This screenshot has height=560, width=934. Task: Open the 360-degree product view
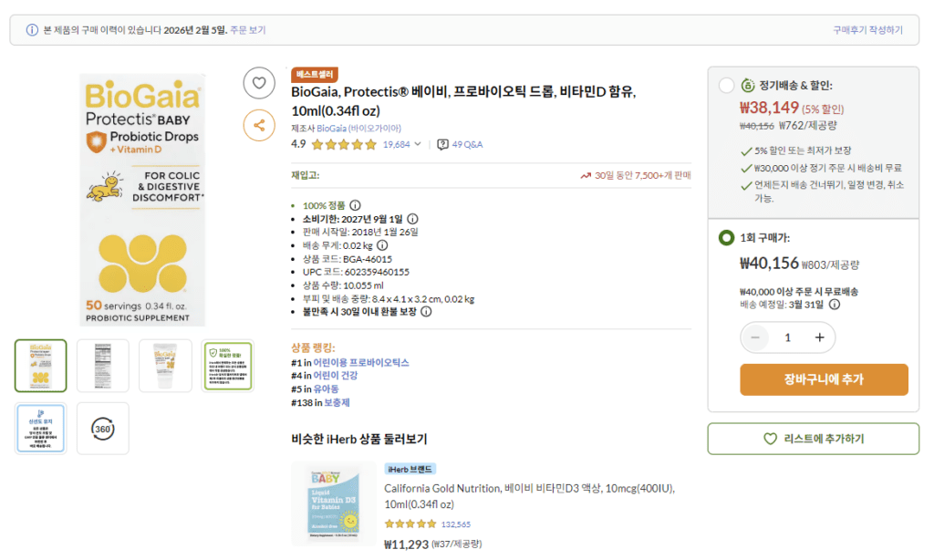pyautogui.click(x=102, y=428)
